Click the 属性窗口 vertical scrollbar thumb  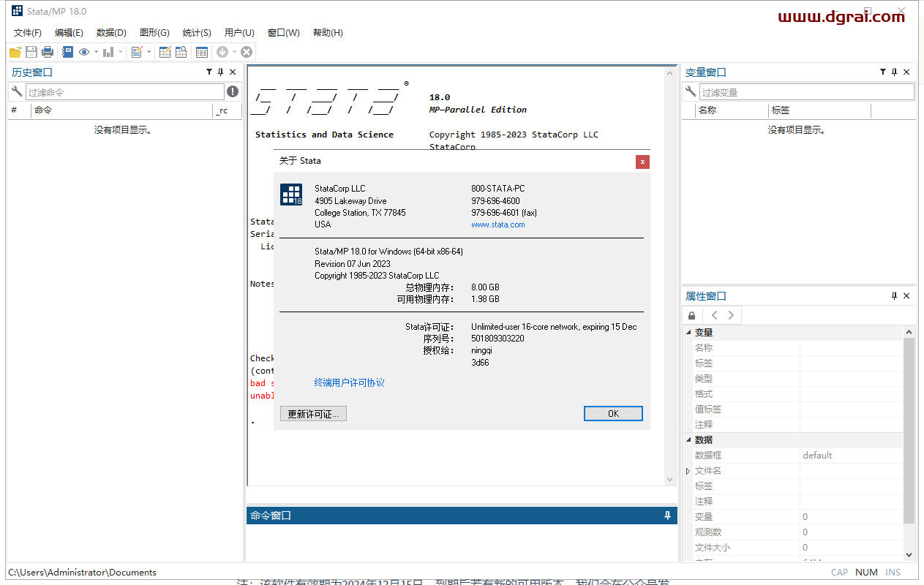[x=909, y=430]
